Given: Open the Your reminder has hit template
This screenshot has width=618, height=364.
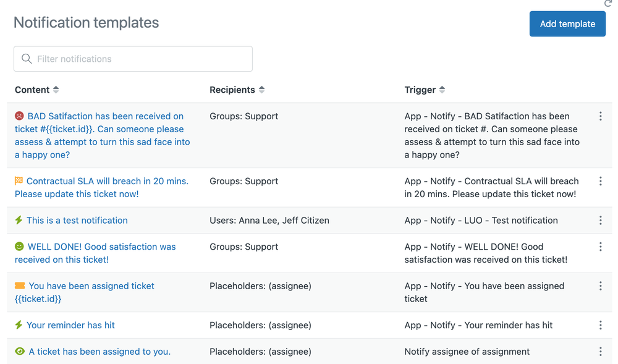Looking at the screenshot, I should 70,325.
